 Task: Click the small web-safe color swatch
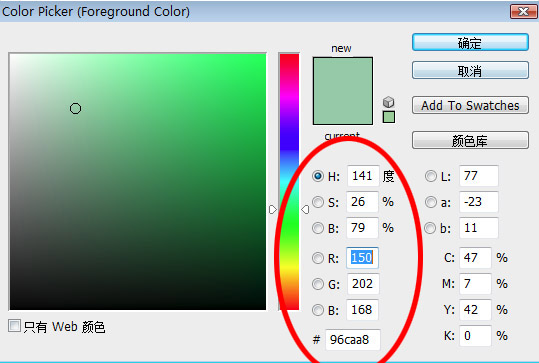[389, 117]
